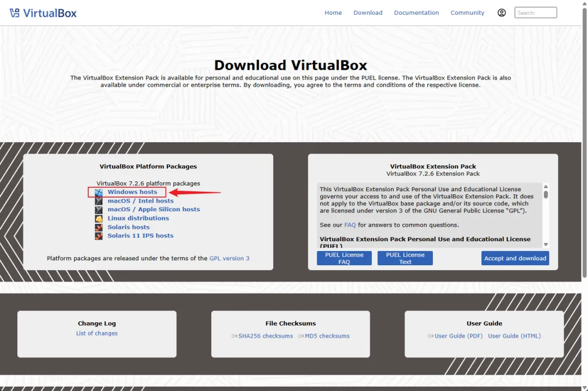588x391 pixels.
Task: Open the Solaris 11 IPS hosts link
Action: click(140, 236)
